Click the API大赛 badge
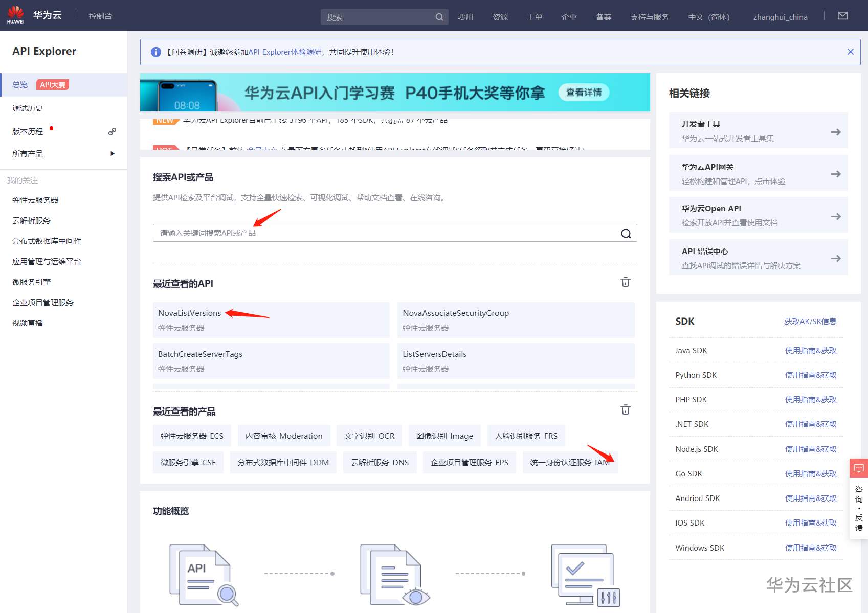 [x=53, y=85]
